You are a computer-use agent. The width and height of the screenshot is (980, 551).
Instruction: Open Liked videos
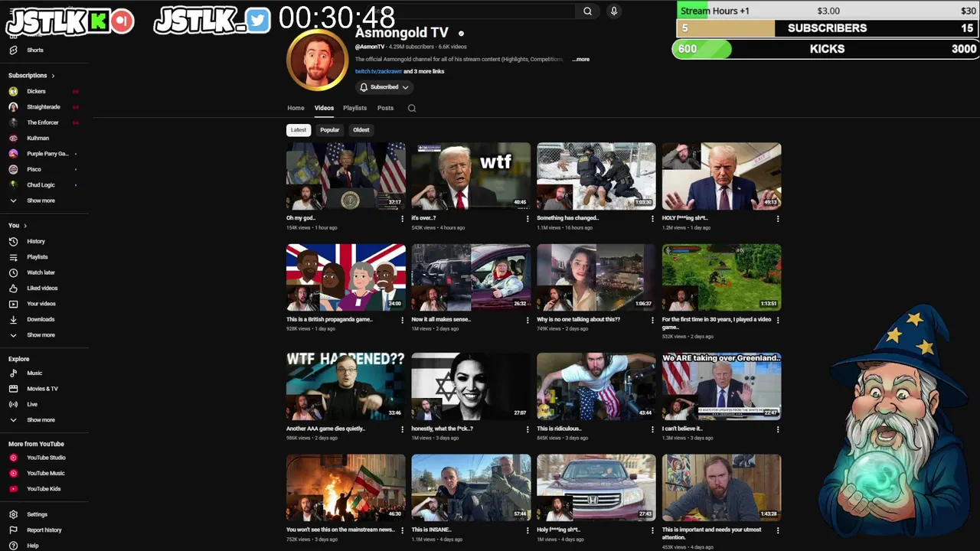click(42, 288)
